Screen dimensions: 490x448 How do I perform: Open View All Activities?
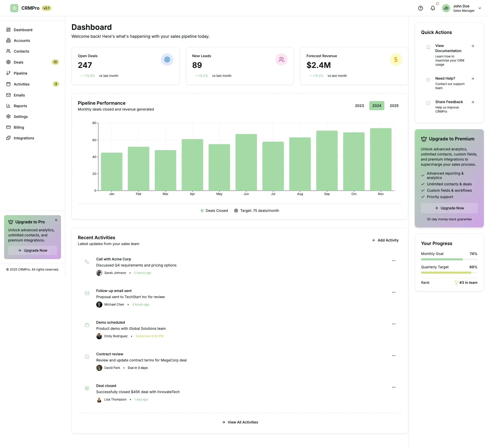click(x=240, y=422)
